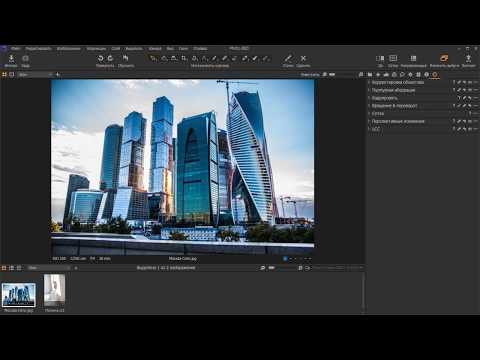Open the Справка menu
Image resolution: width=480 pixels, height=360 pixels.
pos(200,49)
